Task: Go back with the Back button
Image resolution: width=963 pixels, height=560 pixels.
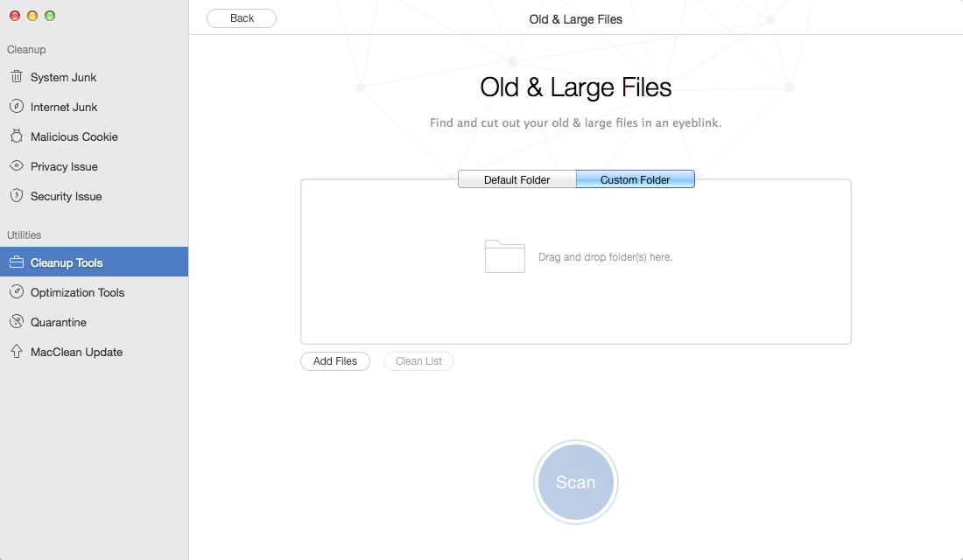Action: (242, 18)
